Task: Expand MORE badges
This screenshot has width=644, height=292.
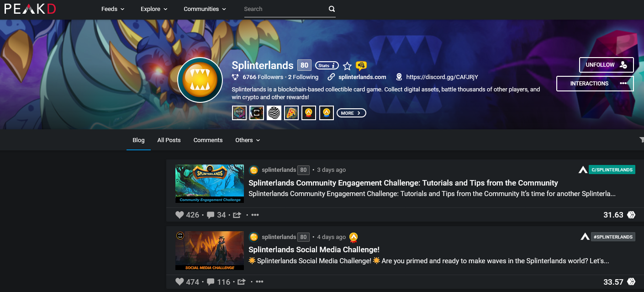Action: click(351, 113)
